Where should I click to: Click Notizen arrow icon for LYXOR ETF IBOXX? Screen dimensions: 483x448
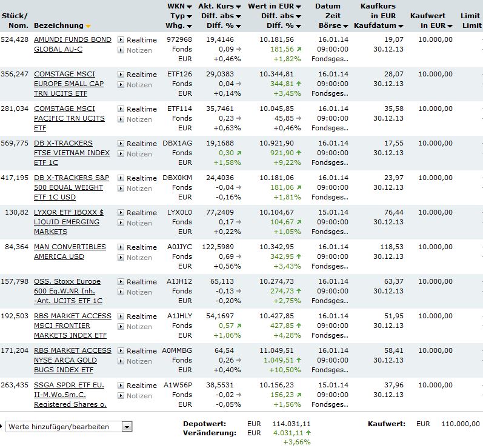[x=121, y=222]
